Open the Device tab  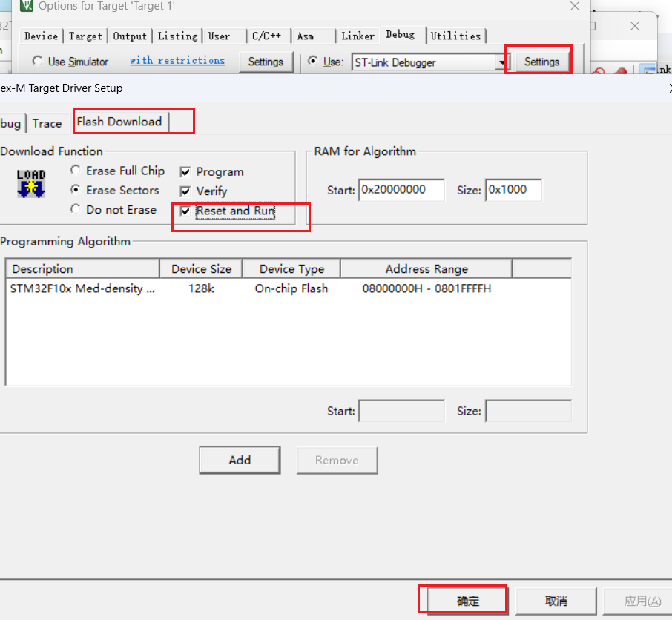click(41, 36)
